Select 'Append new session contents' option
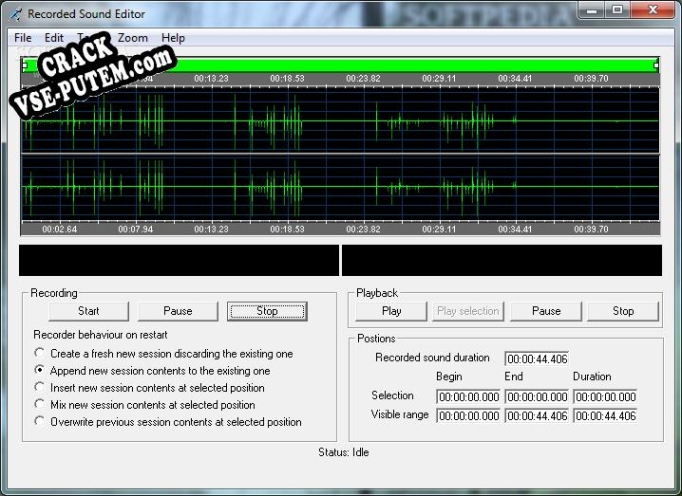Image resolution: width=682 pixels, height=496 pixels. [40, 371]
